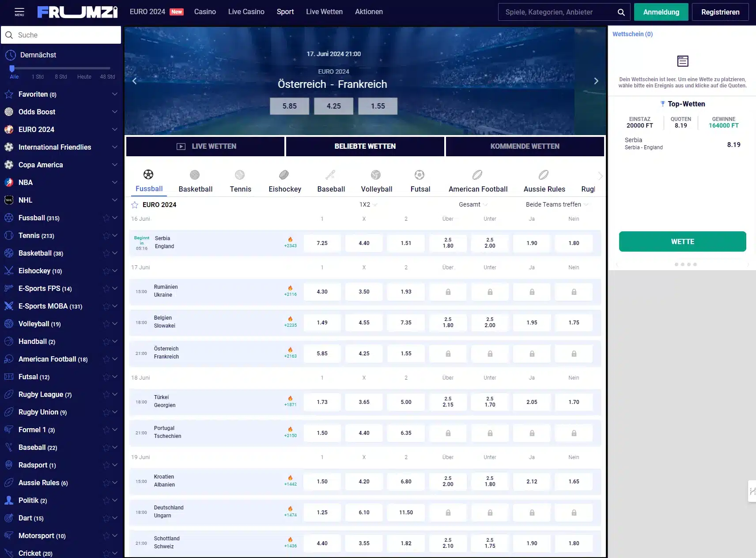The height and width of the screenshot is (558, 756).
Task: Select second Top-Wetten carousel dot
Action: pyautogui.click(x=683, y=264)
